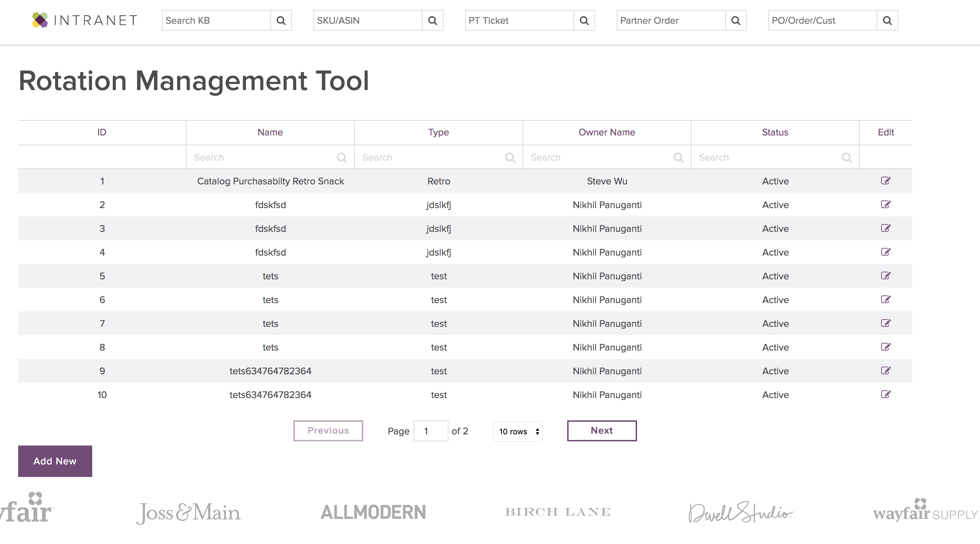Click the edit icon for Steve Wu's rotation
Image resolution: width=980 pixels, height=544 pixels.
point(885,181)
